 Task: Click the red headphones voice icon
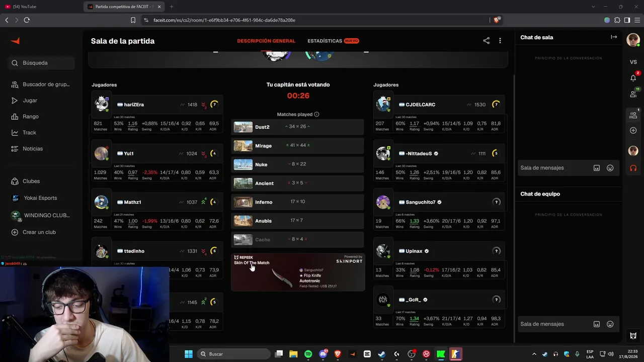[633, 168]
